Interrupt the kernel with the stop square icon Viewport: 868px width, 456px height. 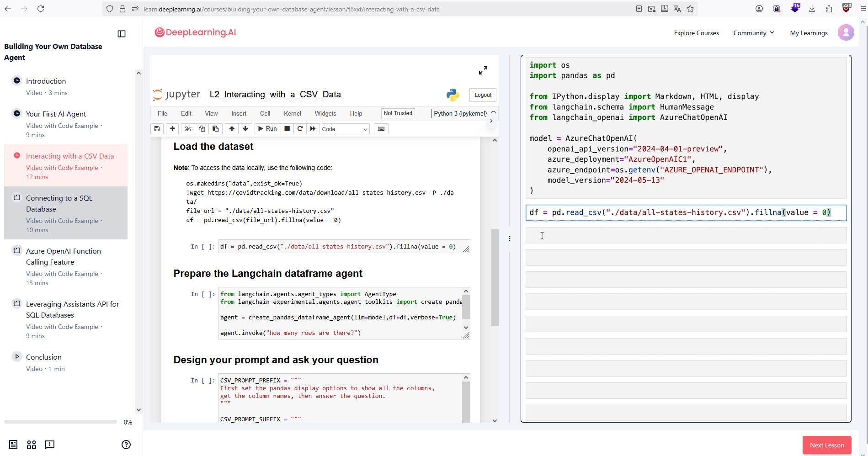pos(287,129)
